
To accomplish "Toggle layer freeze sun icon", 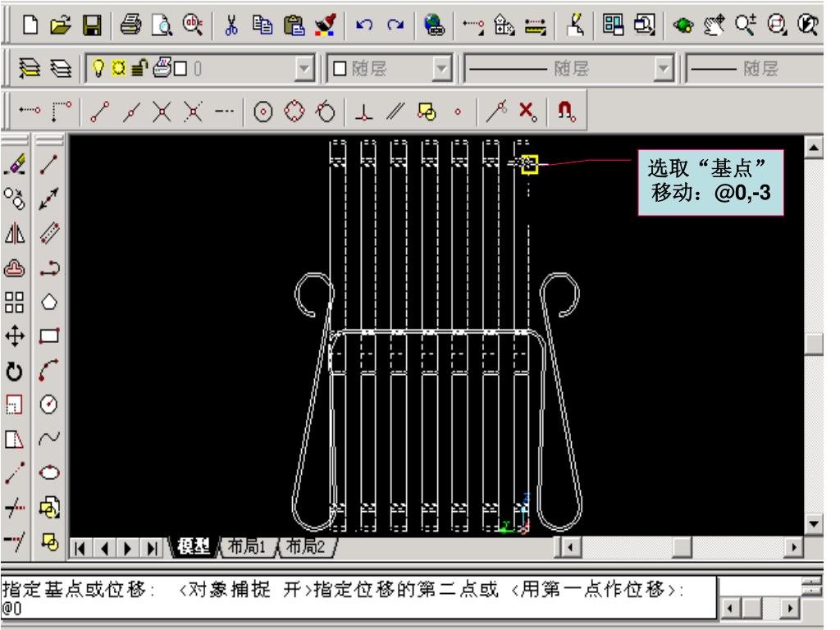I will tap(118, 69).
